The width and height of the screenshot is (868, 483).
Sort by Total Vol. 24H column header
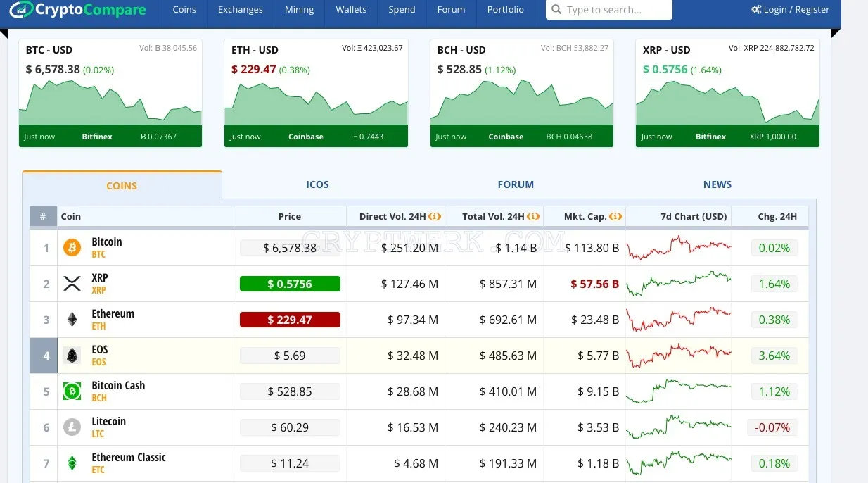(x=494, y=217)
